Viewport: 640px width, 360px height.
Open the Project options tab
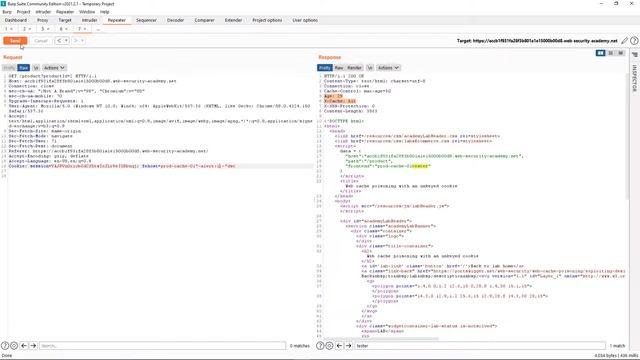(x=267, y=20)
